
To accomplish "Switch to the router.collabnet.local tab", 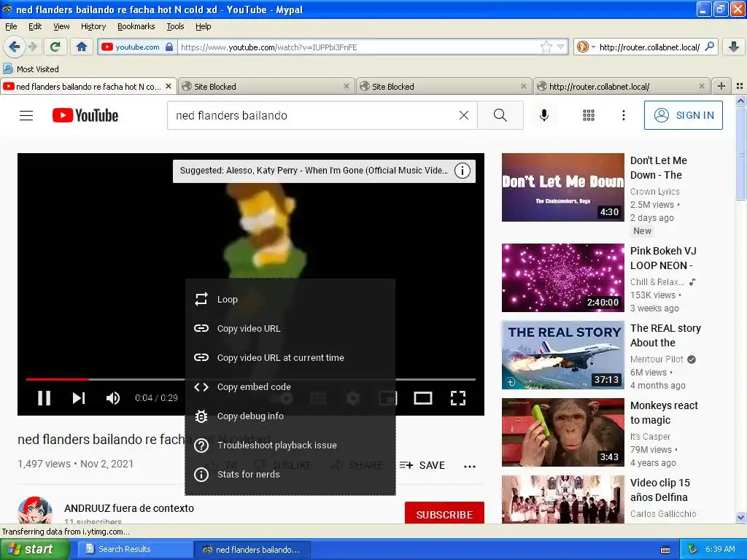I will (x=622, y=86).
